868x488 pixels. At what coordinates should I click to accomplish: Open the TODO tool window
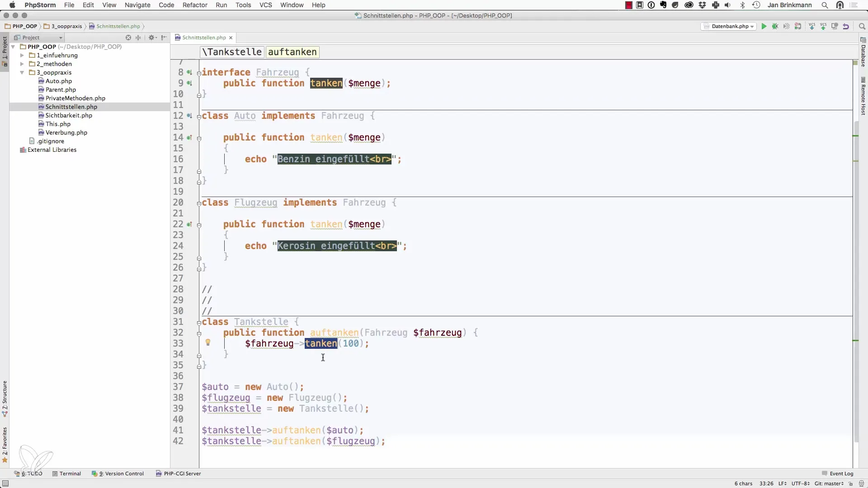pyautogui.click(x=28, y=474)
